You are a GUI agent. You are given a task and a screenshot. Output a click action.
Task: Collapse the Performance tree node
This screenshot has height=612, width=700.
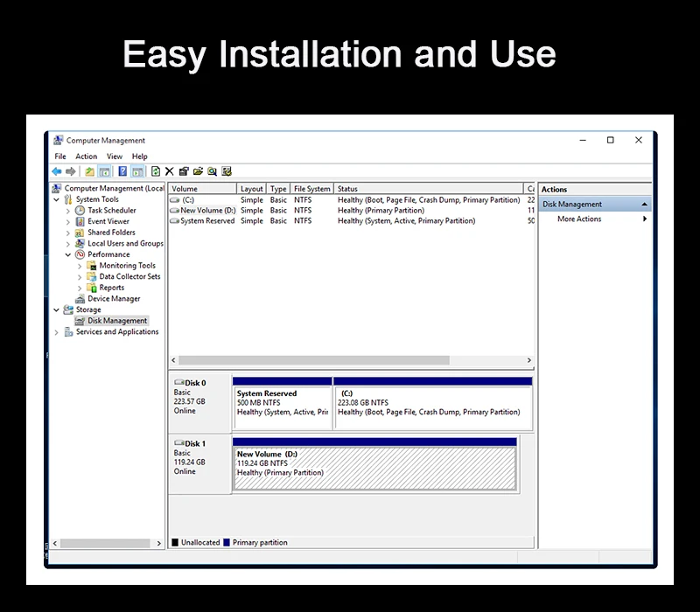coord(68,254)
